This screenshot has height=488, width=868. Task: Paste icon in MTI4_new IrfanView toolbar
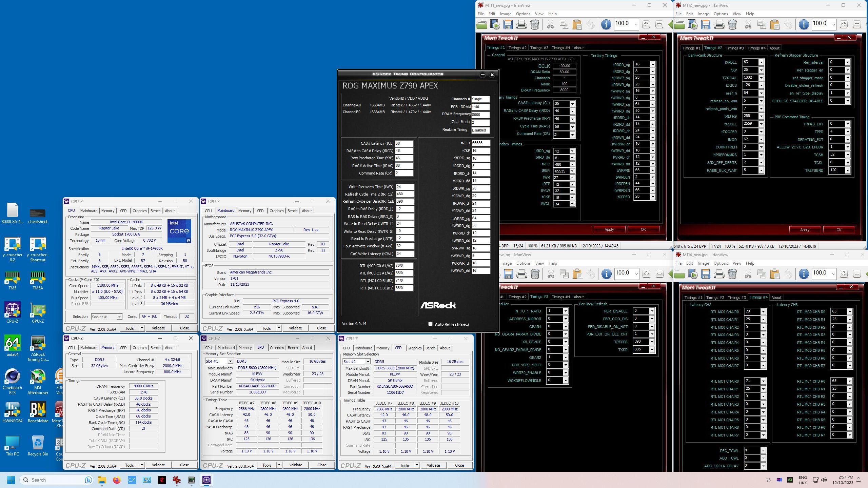775,274
